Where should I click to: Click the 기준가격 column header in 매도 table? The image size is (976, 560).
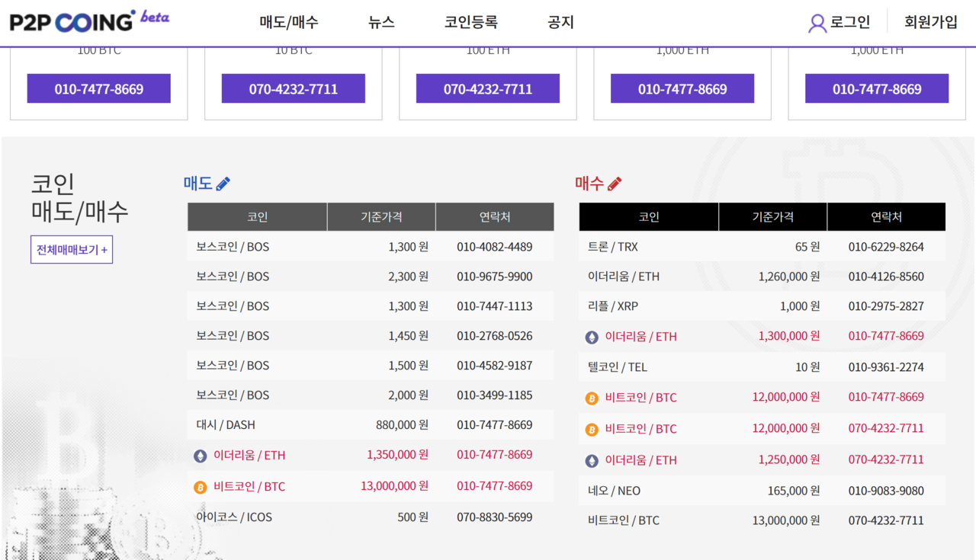[x=381, y=217]
